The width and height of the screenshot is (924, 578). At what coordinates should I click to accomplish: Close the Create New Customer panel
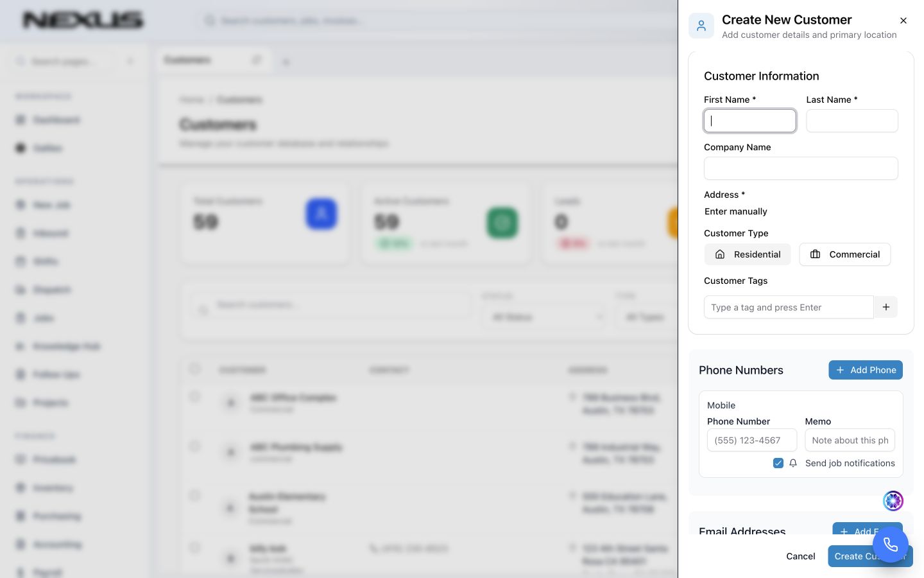pyautogui.click(x=903, y=21)
